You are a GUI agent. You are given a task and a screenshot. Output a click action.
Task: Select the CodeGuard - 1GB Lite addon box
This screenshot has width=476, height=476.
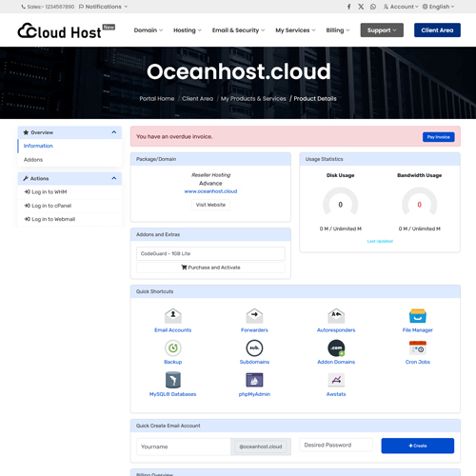coord(210,253)
